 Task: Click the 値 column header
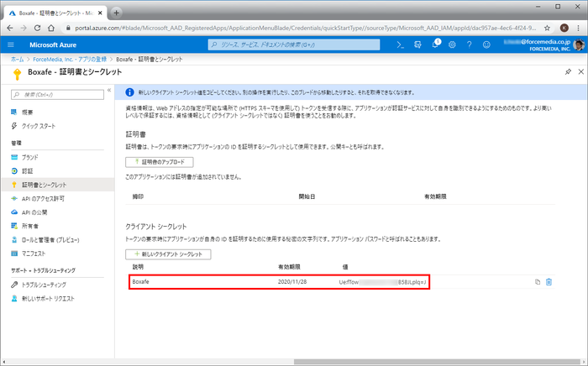[x=345, y=267]
